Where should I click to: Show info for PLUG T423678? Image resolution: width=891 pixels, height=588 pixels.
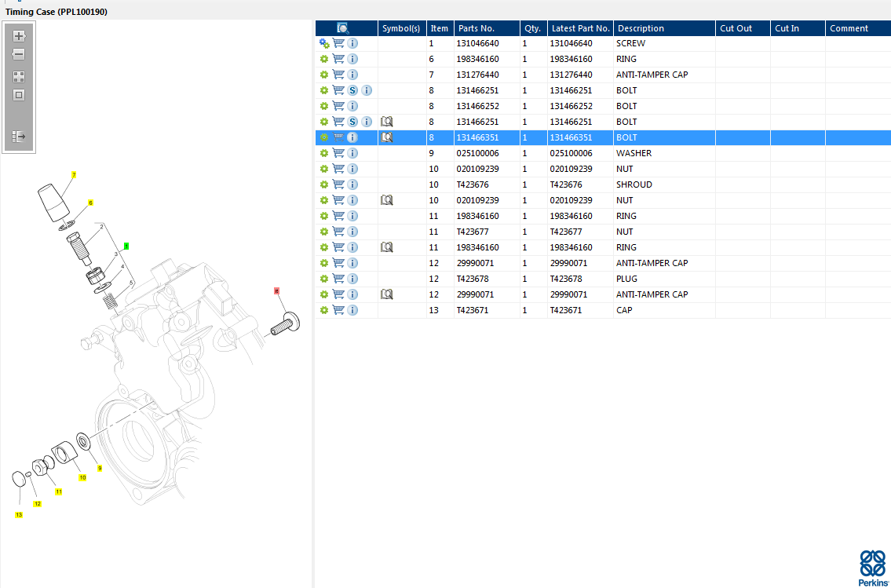[352, 279]
